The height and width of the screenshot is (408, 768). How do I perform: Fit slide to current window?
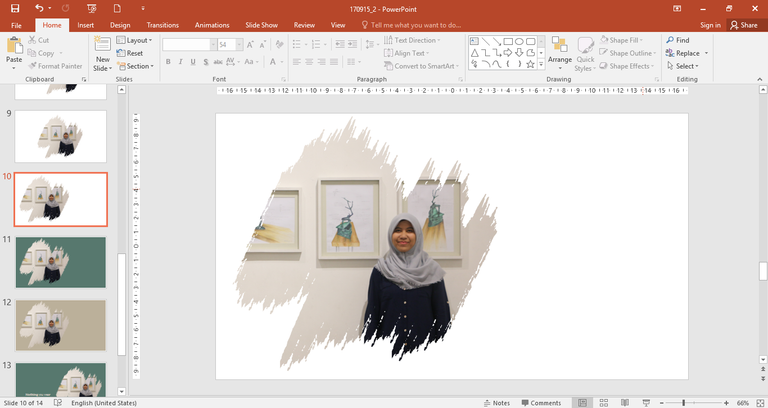[x=760, y=403]
